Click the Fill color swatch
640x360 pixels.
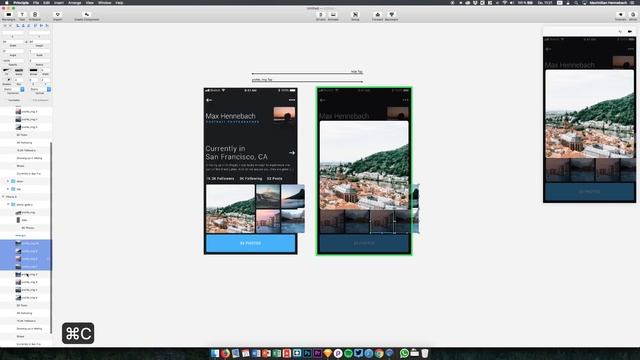(6, 70)
